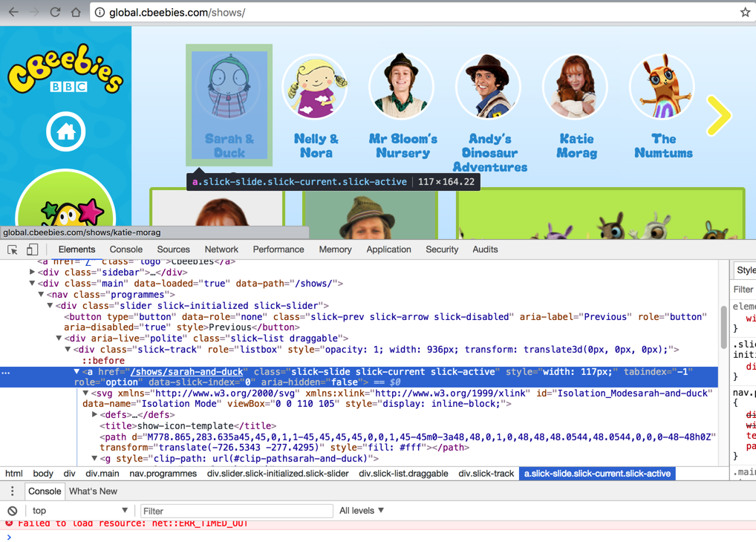
Task: Select html in the DOM breadcrumb
Action: tap(14, 474)
